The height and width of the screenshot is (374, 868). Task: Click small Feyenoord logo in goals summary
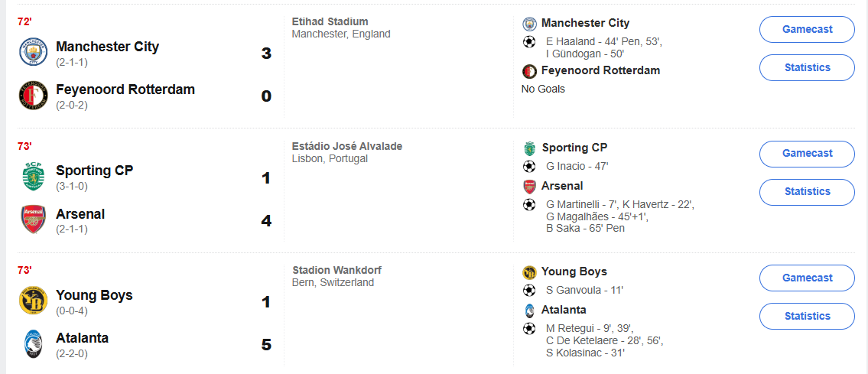tap(529, 71)
